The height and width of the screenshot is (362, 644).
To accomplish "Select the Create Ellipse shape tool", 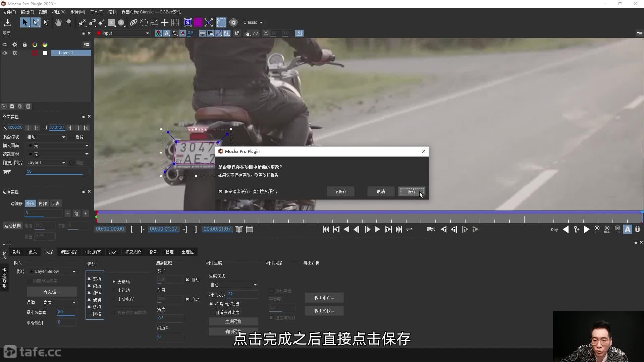I will 121,22.
